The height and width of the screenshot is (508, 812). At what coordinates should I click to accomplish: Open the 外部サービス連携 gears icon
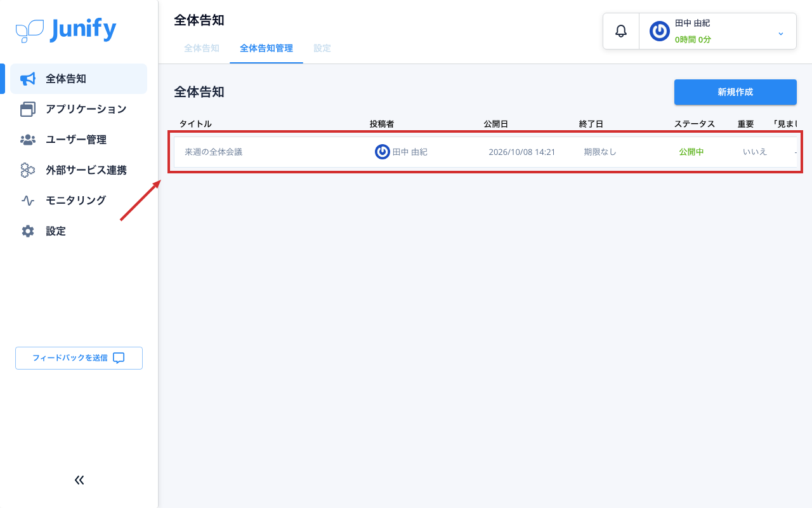pos(28,170)
